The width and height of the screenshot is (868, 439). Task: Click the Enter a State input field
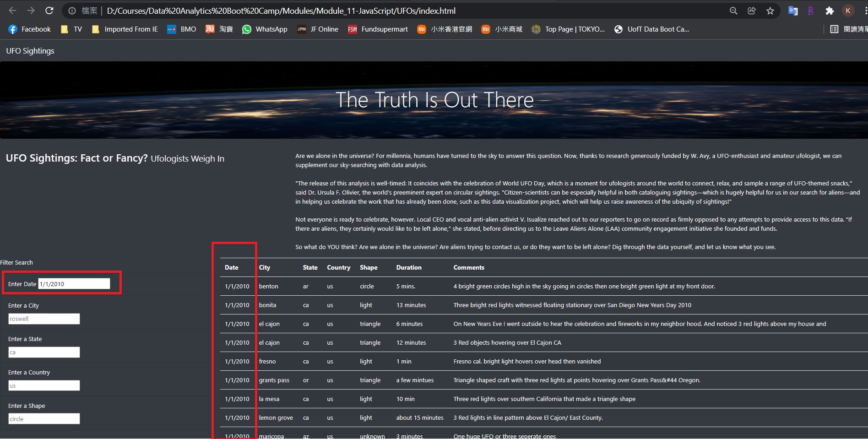(x=44, y=352)
